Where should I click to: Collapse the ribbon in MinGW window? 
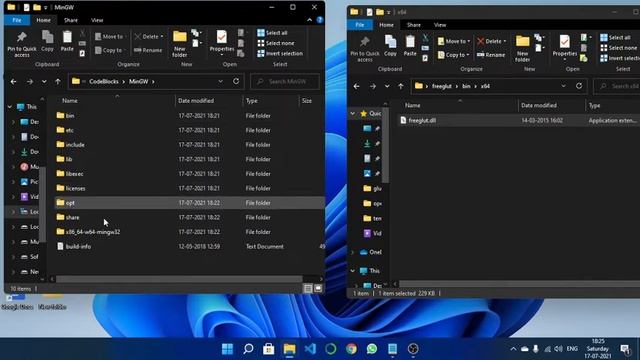point(309,20)
